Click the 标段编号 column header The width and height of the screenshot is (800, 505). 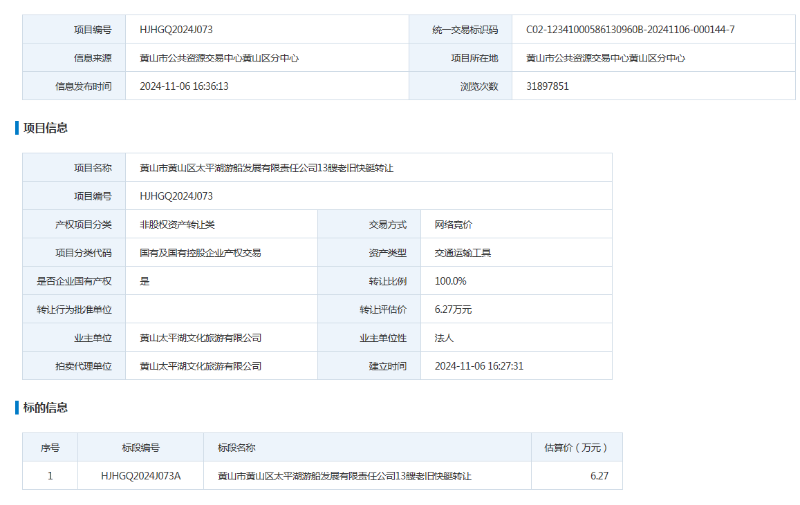(x=140, y=448)
